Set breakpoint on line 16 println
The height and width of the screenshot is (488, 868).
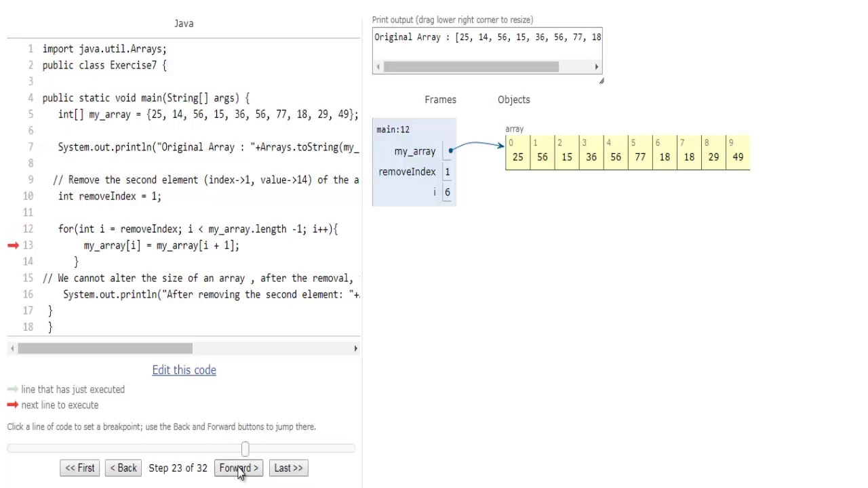(211, 294)
